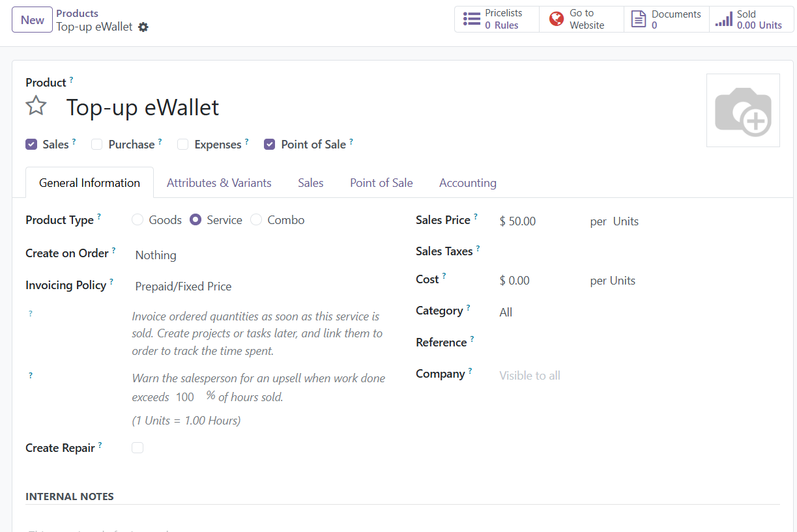
Task: Open Pricelists rules stat button
Action: 497,20
